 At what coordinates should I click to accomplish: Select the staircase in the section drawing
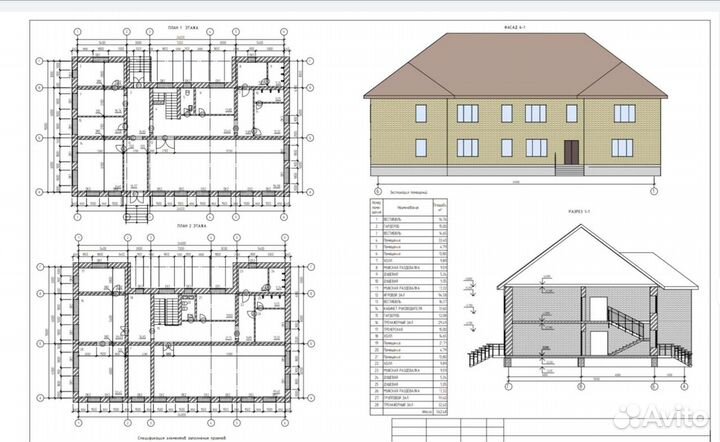(x=629, y=330)
